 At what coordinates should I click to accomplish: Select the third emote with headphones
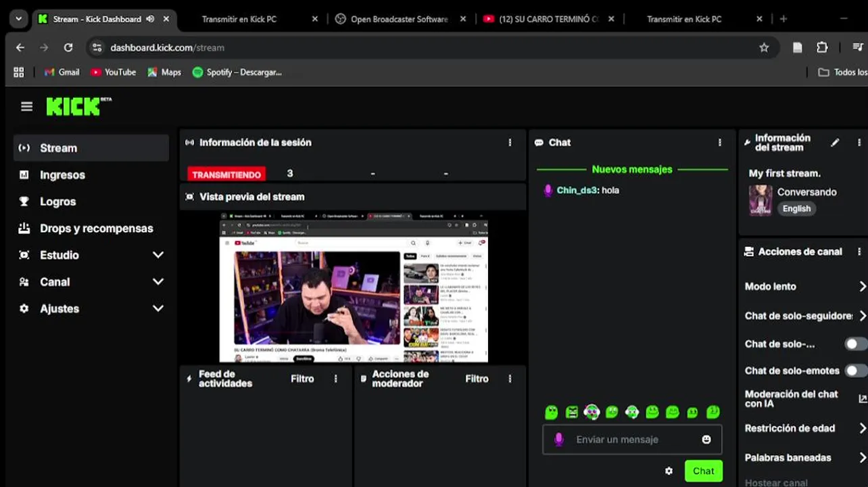coord(592,412)
